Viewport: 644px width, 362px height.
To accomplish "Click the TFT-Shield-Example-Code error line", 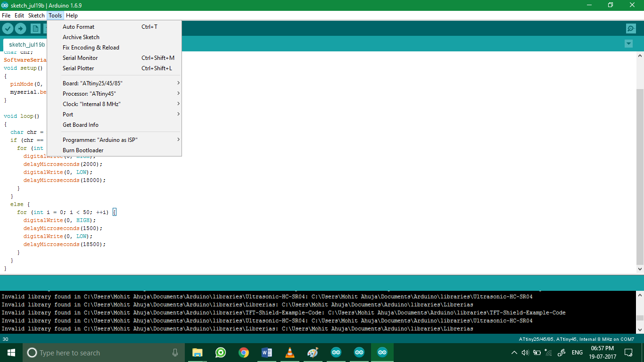I will [283, 313].
